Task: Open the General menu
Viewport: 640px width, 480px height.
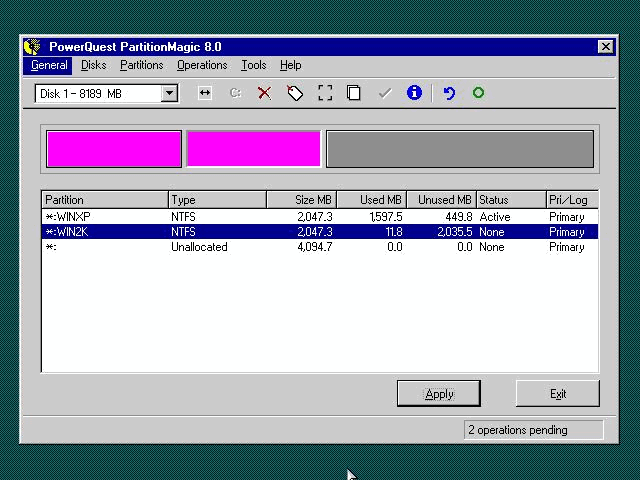Action: 49,65
